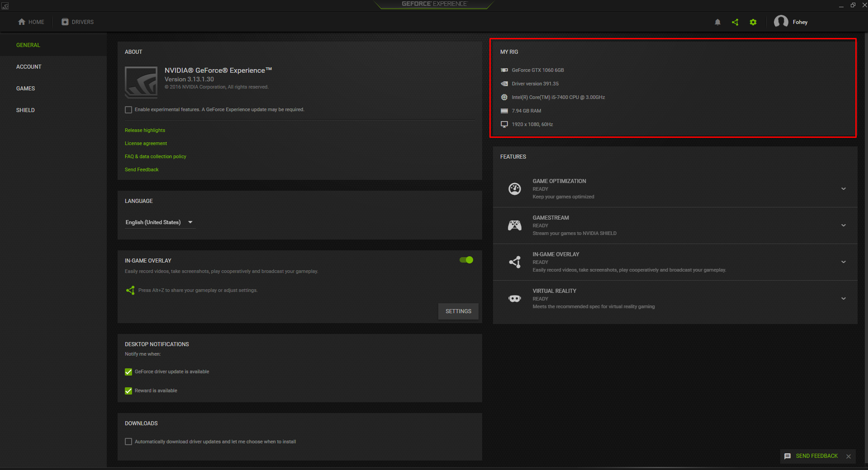Open the License agreement link

pyautogui.click(x=146, y=143)
